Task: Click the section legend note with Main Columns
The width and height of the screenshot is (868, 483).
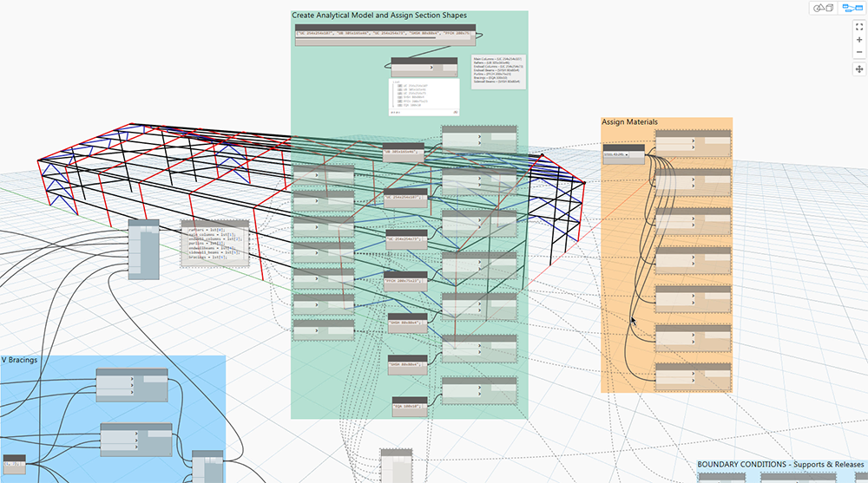Action: point(497,71)
